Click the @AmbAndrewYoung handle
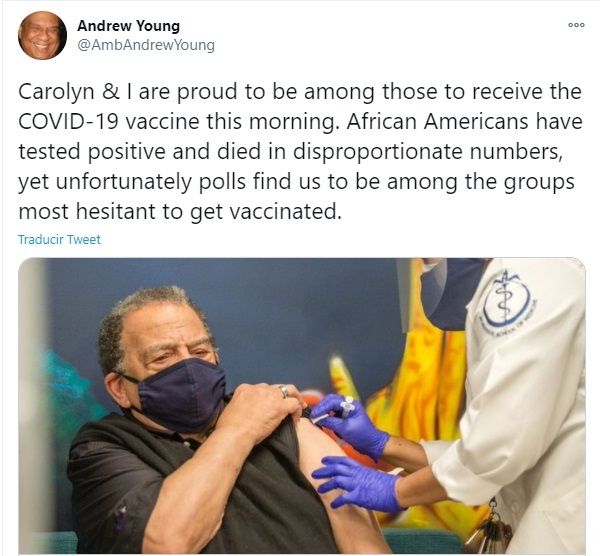600x556 pixels. click(146, 45)
